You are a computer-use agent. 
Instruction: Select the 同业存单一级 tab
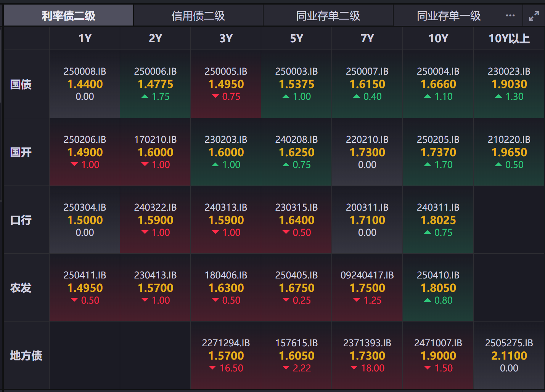[449, 16]
